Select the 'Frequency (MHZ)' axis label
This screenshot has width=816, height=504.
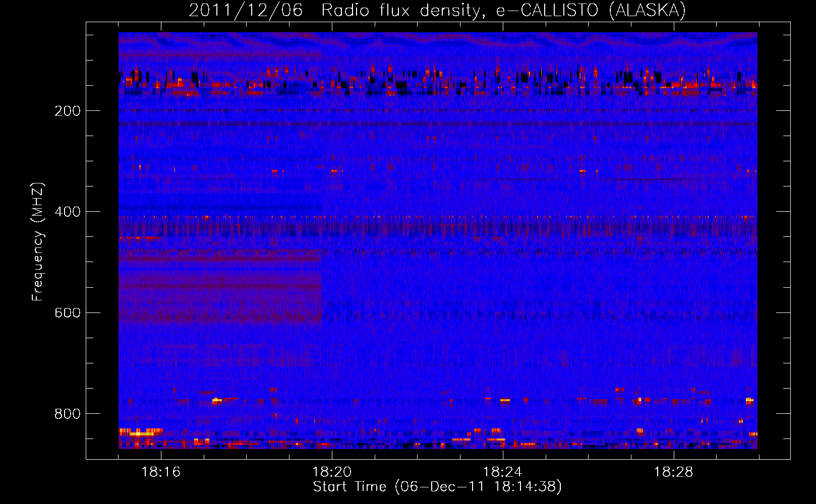(38, 242)
